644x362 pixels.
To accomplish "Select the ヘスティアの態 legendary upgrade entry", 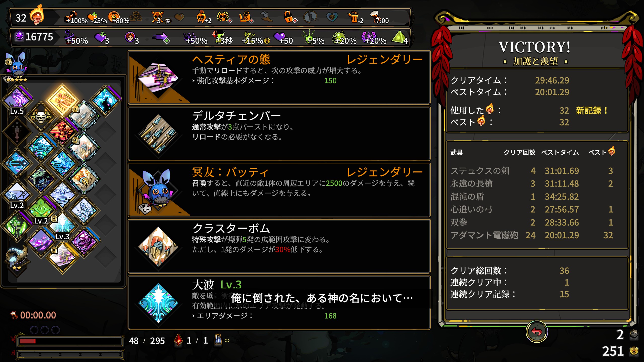I will [x=279, y=77].
